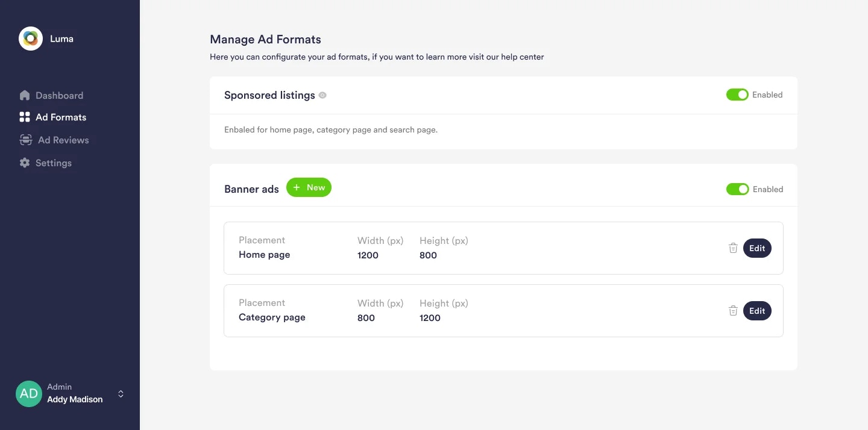Expand the Addy Madison account chevron
The image size is (868, 430).
(121, 393)
